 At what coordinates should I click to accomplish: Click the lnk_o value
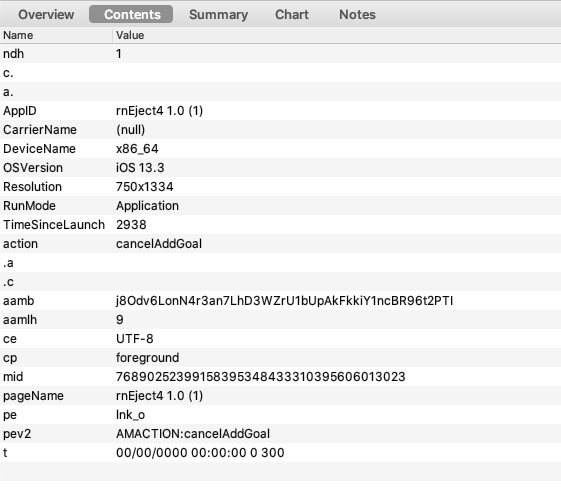coord(130,415)
